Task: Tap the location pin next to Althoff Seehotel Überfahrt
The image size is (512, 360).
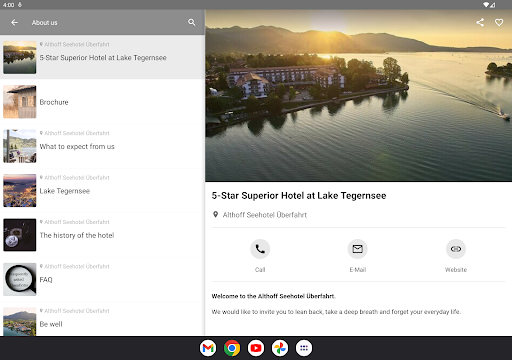Action: point(216,215)
